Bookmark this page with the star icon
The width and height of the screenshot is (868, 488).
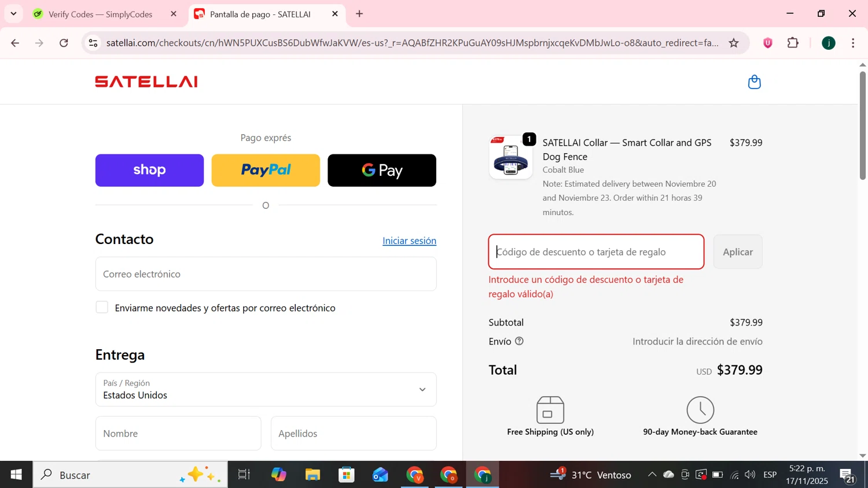tap(733, 43)
